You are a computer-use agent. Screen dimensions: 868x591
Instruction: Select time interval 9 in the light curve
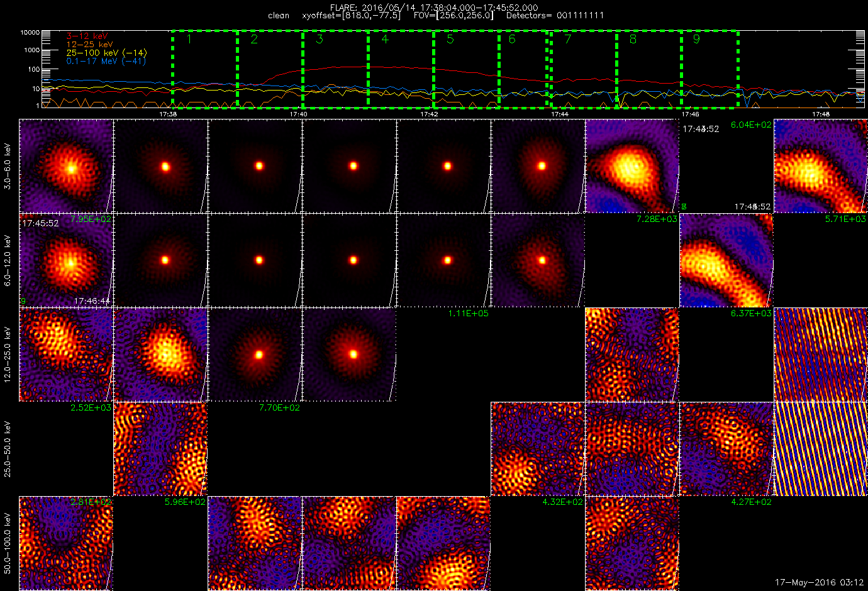[709, 69]
